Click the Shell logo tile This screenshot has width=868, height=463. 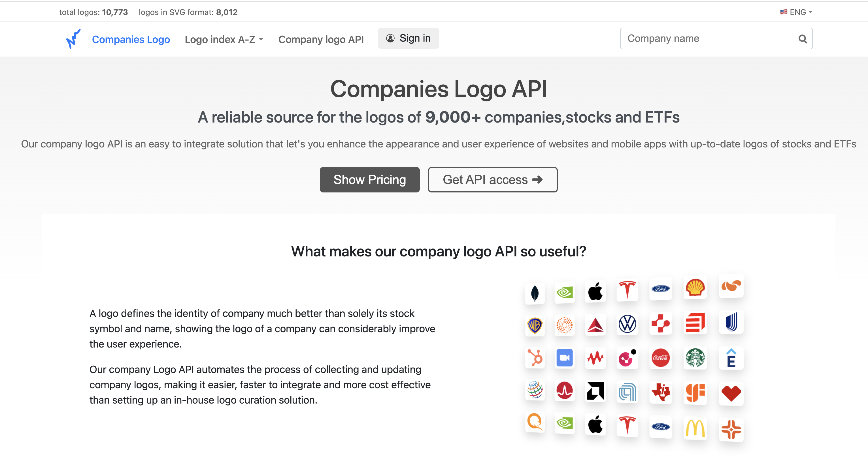click(x=695, y=288)
